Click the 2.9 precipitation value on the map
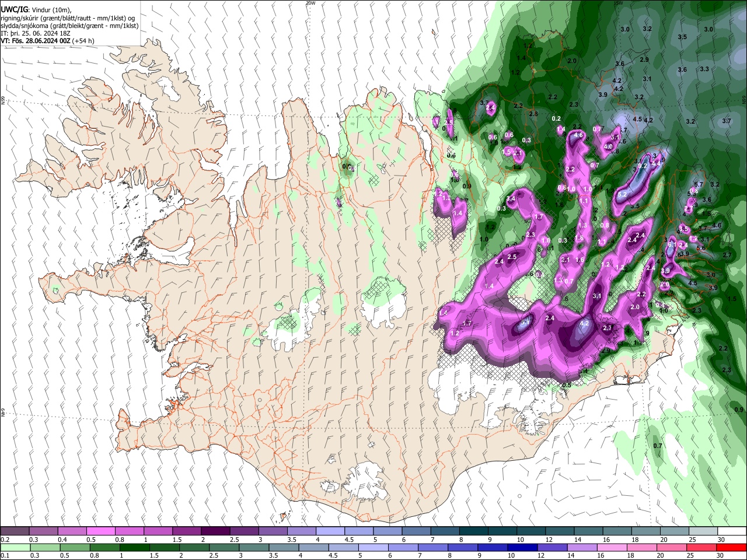This screenshot has height=560, width=747. coord(644,60)
